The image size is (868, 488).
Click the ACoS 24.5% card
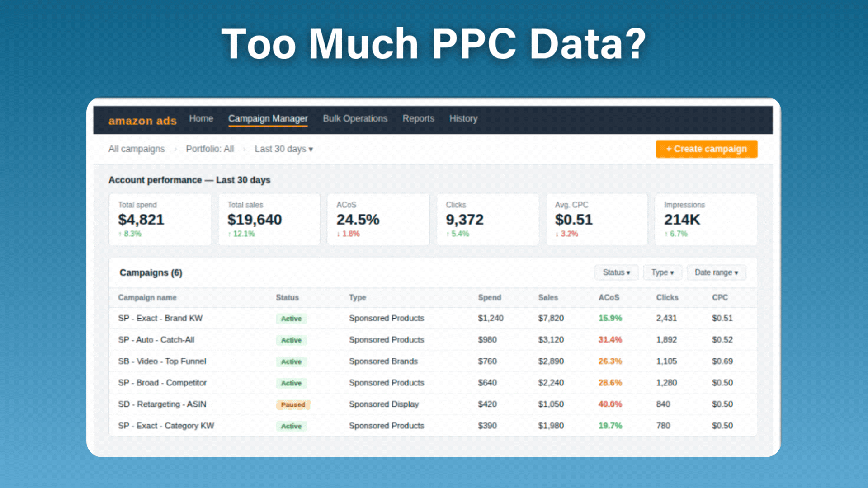(378, 220)
